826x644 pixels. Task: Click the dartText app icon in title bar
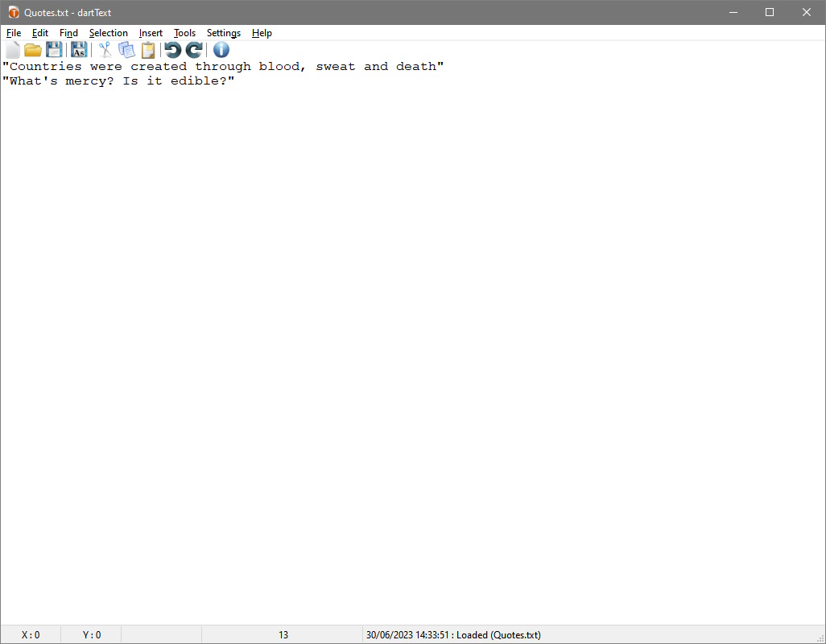(14, 13)
